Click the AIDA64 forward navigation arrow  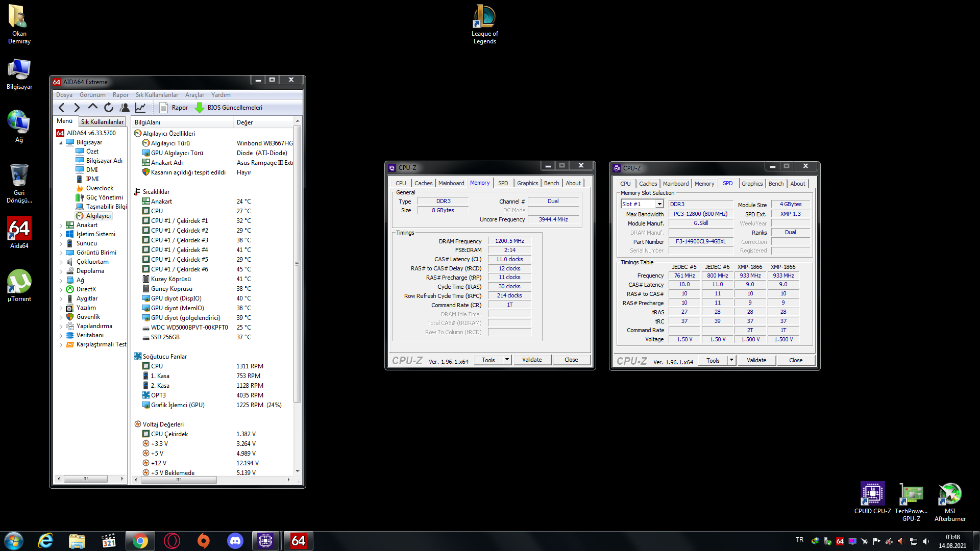pos(77,108)
